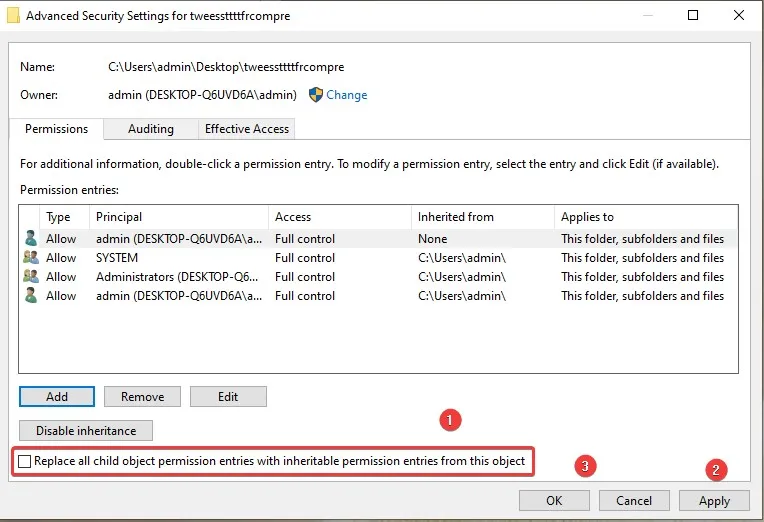Viewport: 764px width, 522px height.
Task: Click the Change owner link
Action: coord(346,95)
